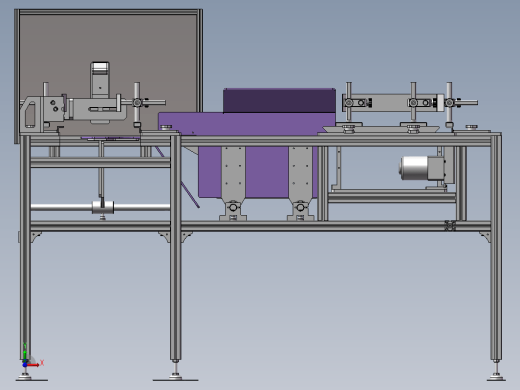Pick the left gray support plate under housing
The image size is (520, 390).
[233, 173]
